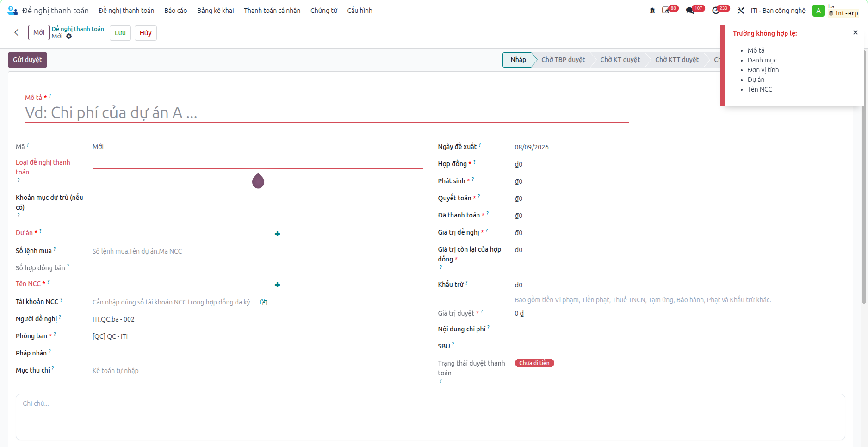Open the conversations icon with badge 107

690,11
